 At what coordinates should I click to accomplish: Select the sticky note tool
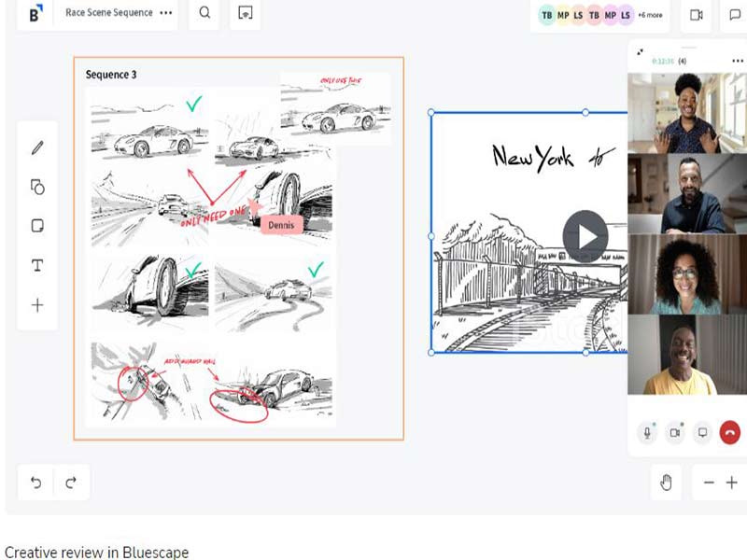click(35, 226)
